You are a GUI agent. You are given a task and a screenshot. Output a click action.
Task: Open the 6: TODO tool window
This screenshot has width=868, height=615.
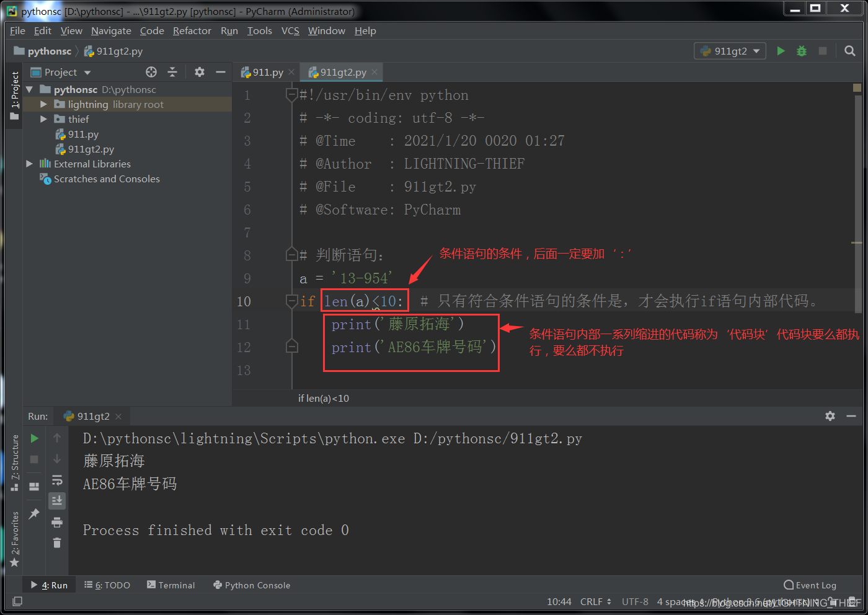[107, 585]
